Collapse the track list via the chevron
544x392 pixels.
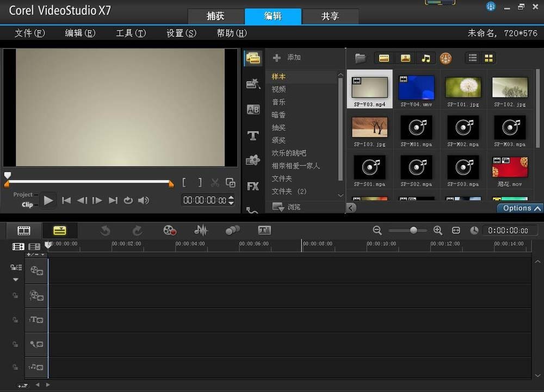coord(15,279)
